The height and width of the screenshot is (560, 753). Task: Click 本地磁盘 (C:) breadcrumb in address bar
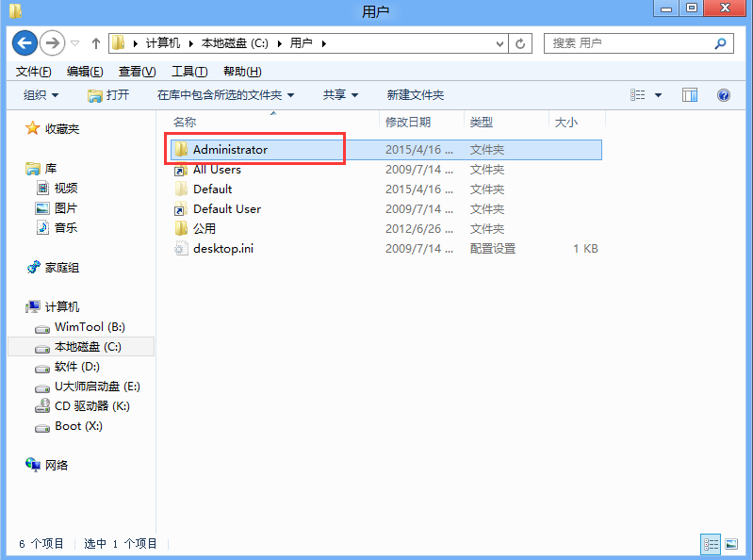(235, 43)
